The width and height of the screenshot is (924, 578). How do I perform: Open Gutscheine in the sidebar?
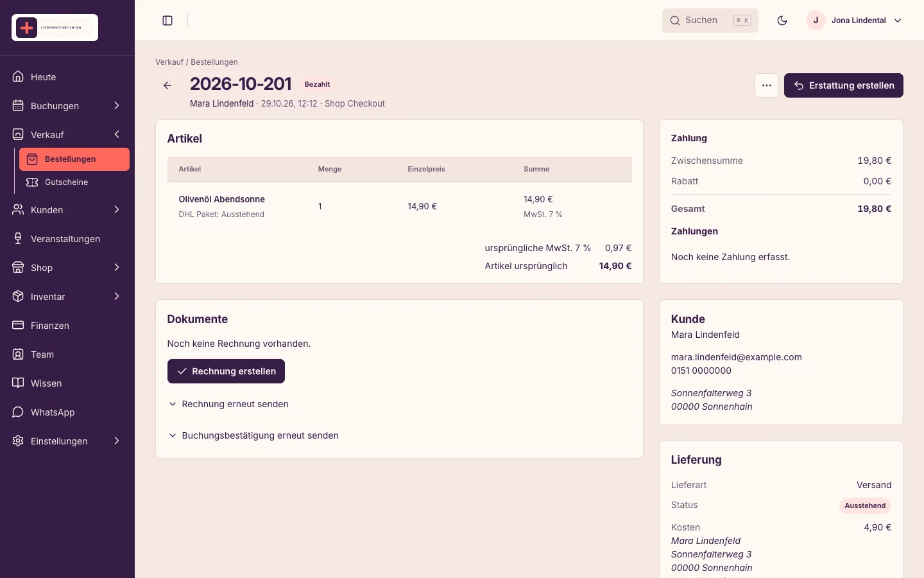coord(74,182)
